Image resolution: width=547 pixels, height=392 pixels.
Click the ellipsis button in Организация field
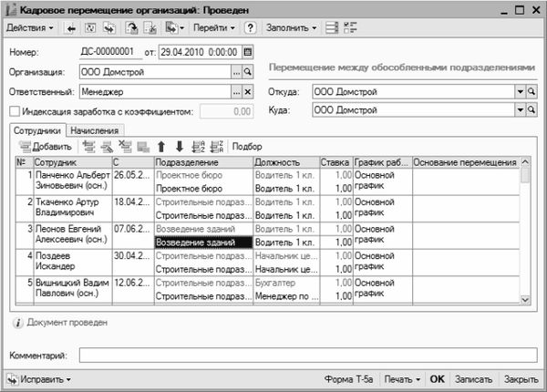[x=236, y=72]
